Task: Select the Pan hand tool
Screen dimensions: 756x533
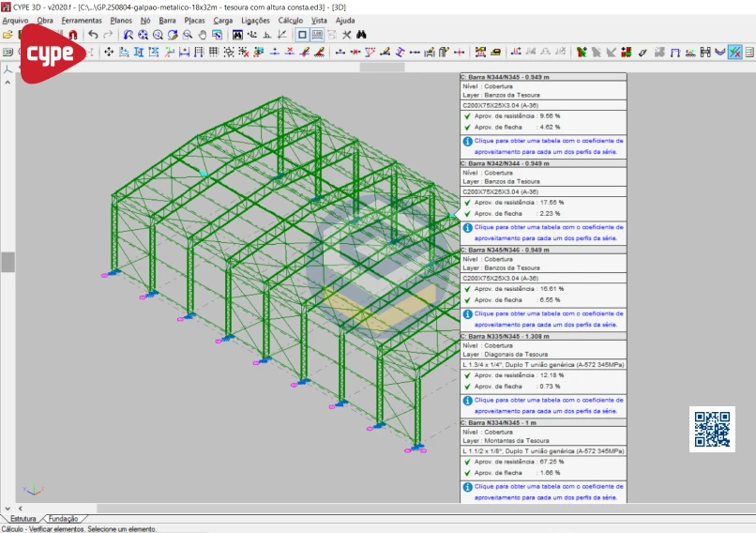Action: 202,35
